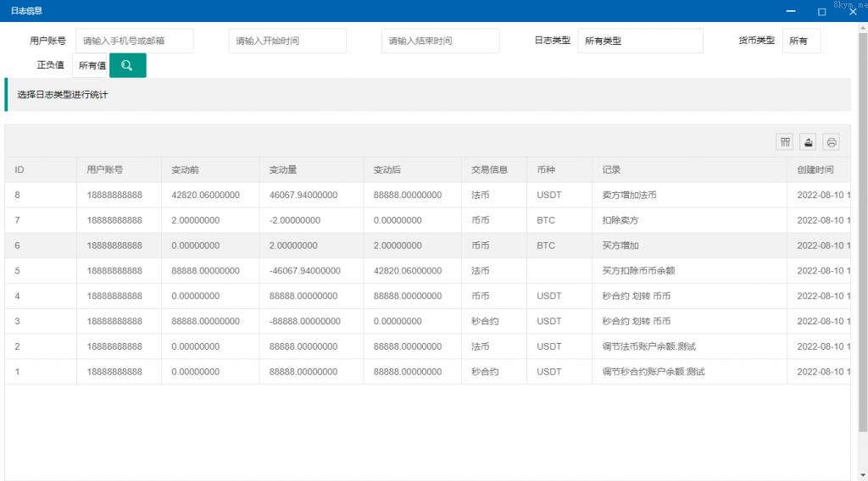Click the scrollbar up arrow

862,27
